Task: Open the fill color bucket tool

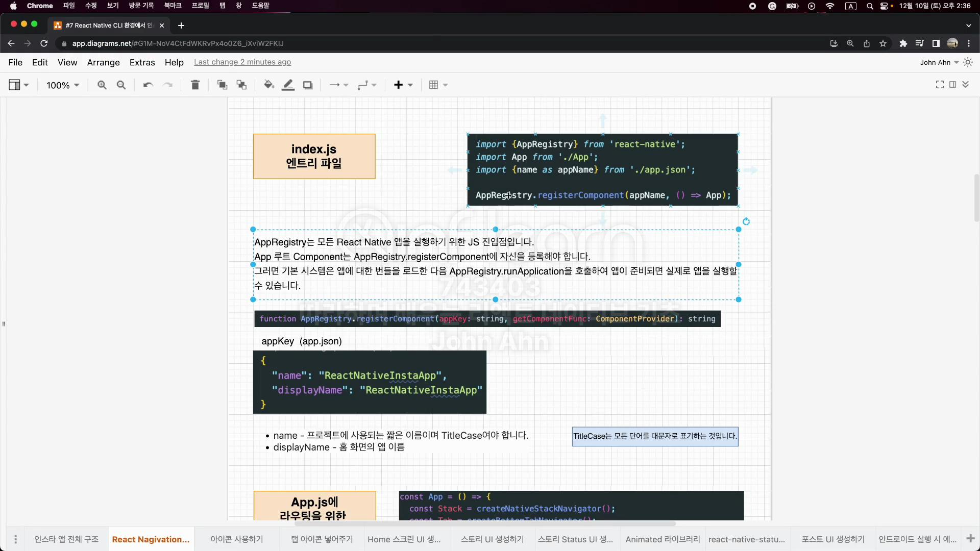Action: [x=269, y=85]
